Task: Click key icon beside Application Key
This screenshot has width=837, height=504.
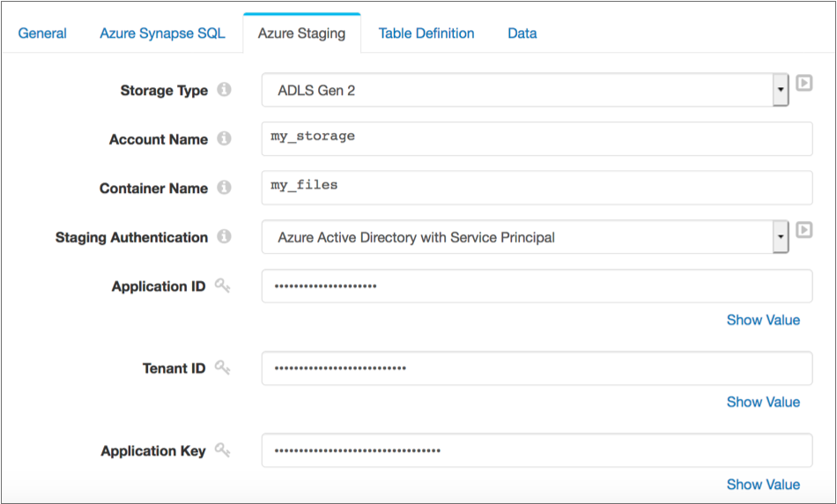Action: (223, 450)
